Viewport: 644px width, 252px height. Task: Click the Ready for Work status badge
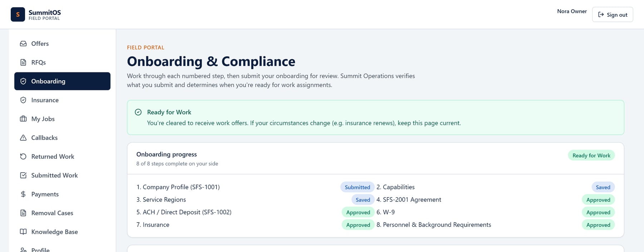point(591,155)
